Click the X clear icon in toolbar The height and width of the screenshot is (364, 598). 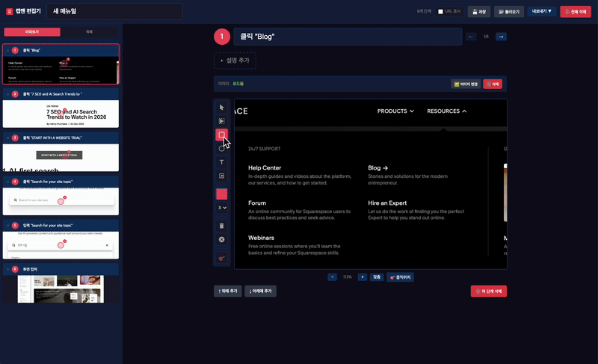coord(221,239)
